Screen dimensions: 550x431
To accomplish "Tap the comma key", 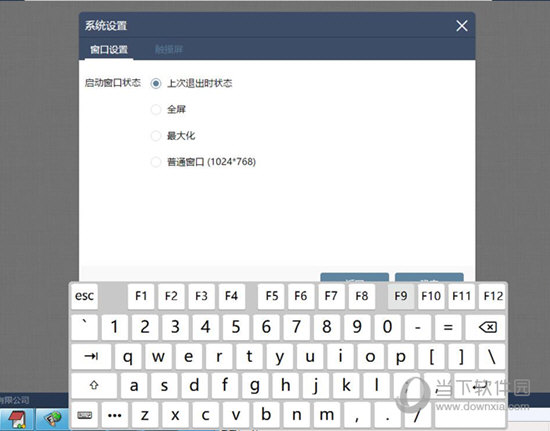I will 357,415.
